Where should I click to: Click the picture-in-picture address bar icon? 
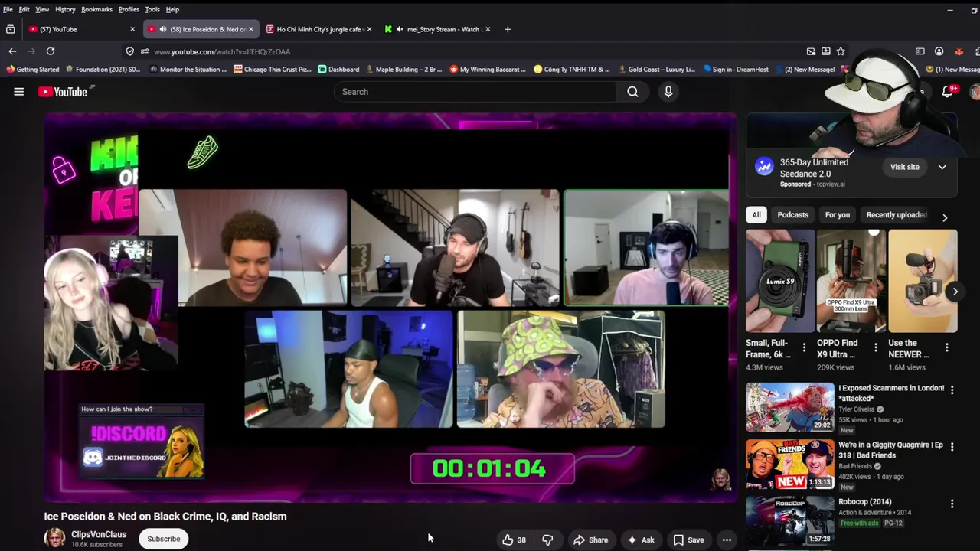click(x=811, y=51)
